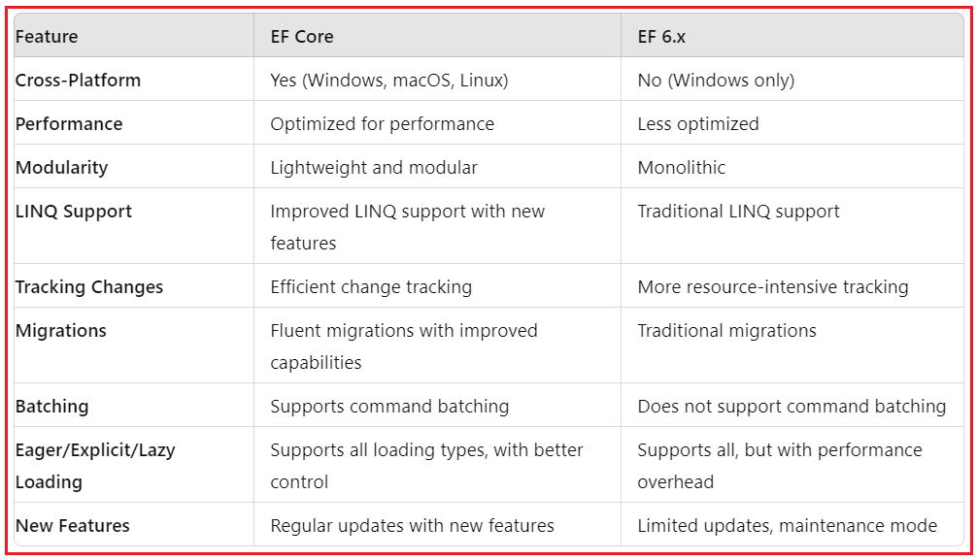Select 'Efficient change tracking' cell

tap(371, 287)
